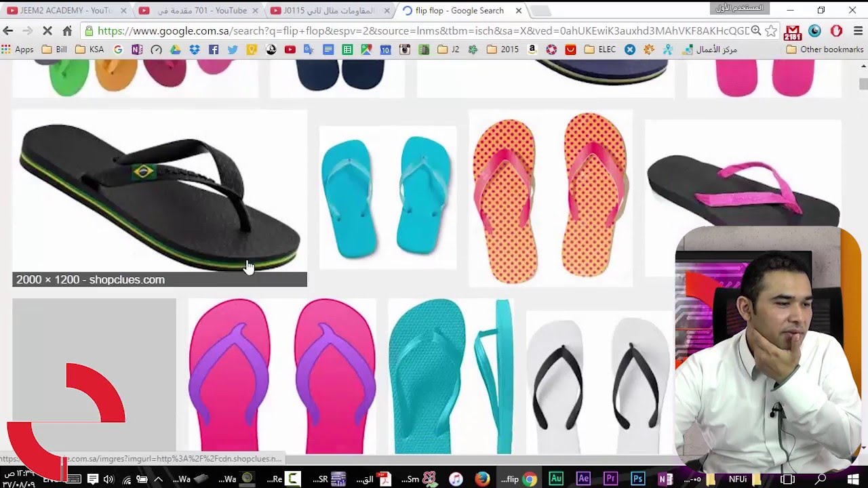Open pink flip flops with purple straps
This screenshot has height=488, width=868.
282,376
